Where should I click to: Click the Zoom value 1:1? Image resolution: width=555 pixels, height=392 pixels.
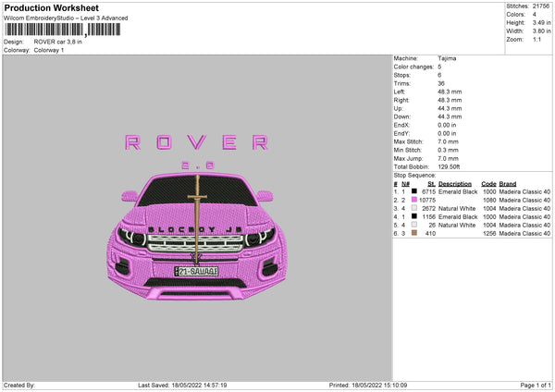coord(536,39)
